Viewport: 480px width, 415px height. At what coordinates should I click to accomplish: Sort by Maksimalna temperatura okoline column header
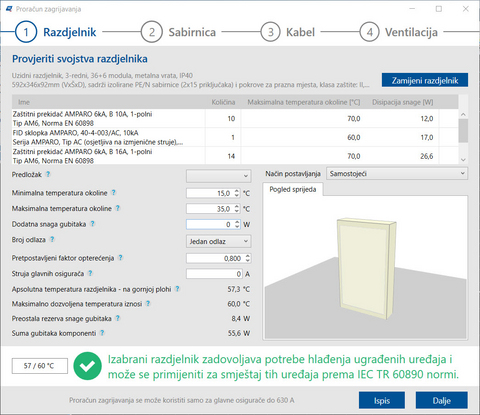pos(303,102)
